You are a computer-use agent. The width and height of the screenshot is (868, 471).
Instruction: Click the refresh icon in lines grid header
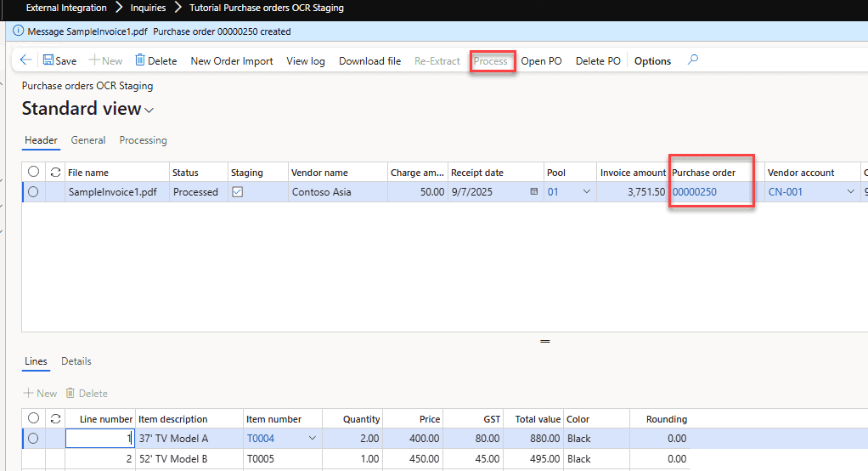coord(55,418)
